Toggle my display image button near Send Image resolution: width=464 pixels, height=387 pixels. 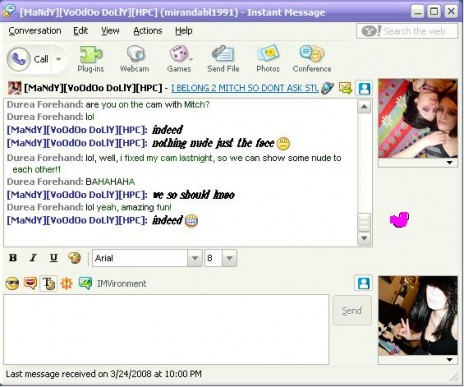(x=363, y=283)
